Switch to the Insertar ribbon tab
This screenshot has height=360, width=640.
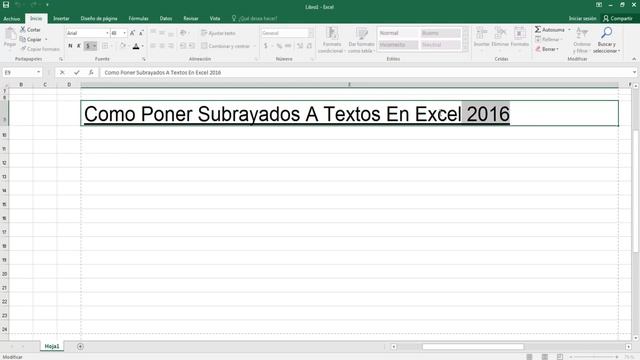(61, 18)
